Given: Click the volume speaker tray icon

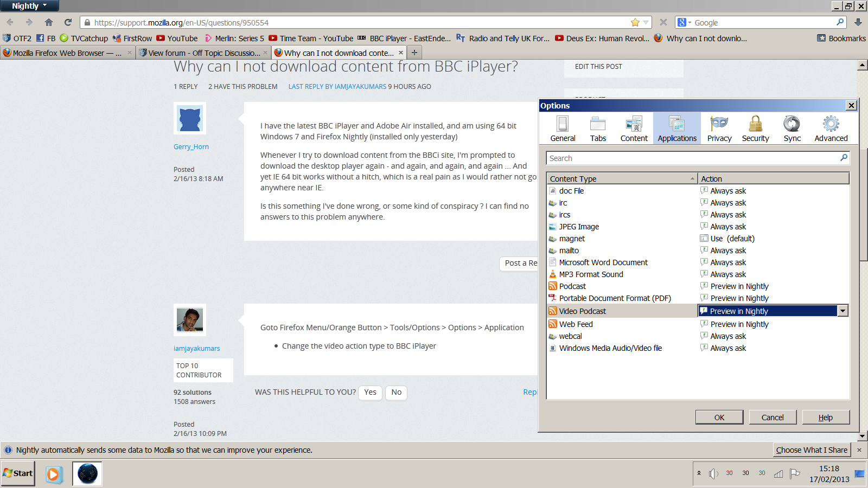Looking at the screenshot, I should [713, 474].
